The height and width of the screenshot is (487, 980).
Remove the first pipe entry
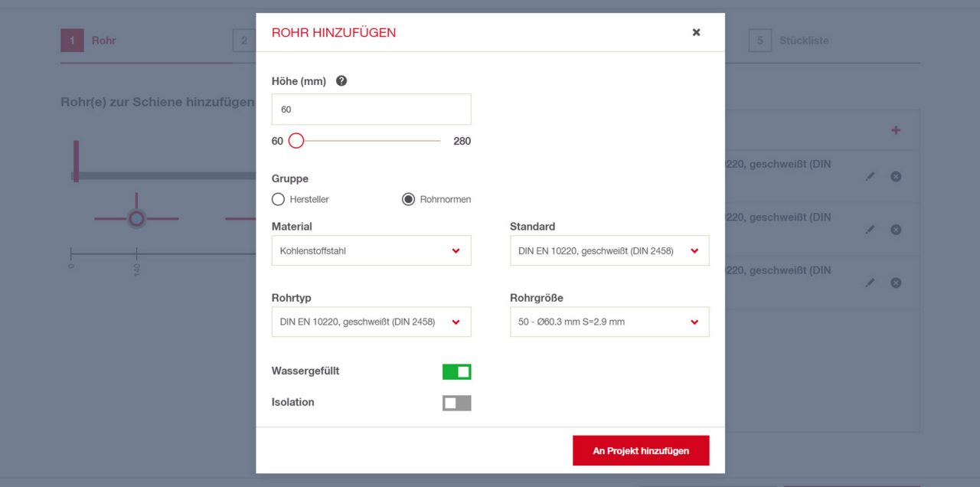[x=895, y=176]
